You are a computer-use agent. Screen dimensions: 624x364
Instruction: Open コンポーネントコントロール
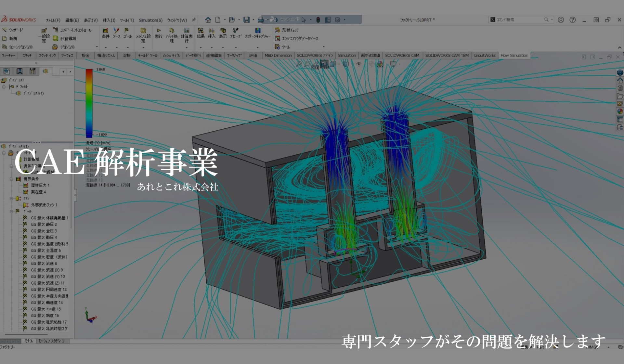(x=72, y=30)
